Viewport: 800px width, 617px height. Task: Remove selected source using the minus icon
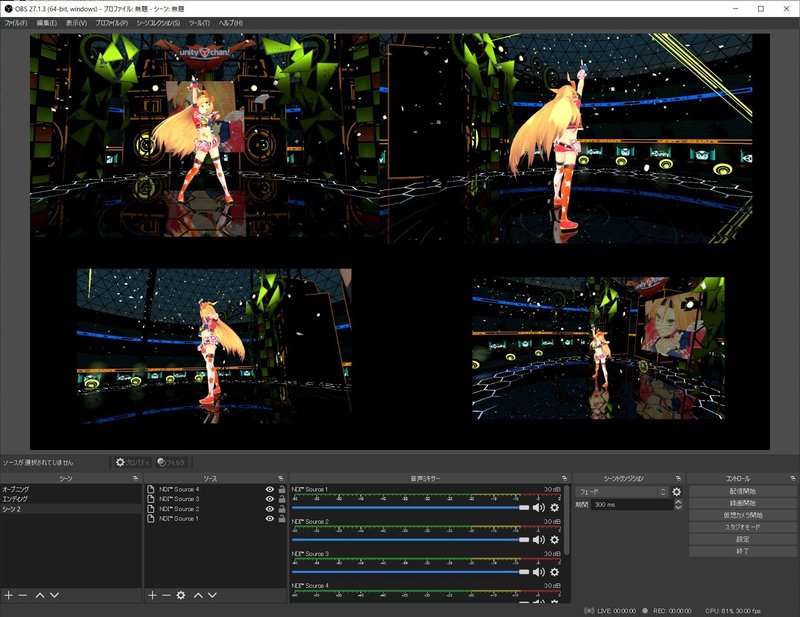click(165, 596)
